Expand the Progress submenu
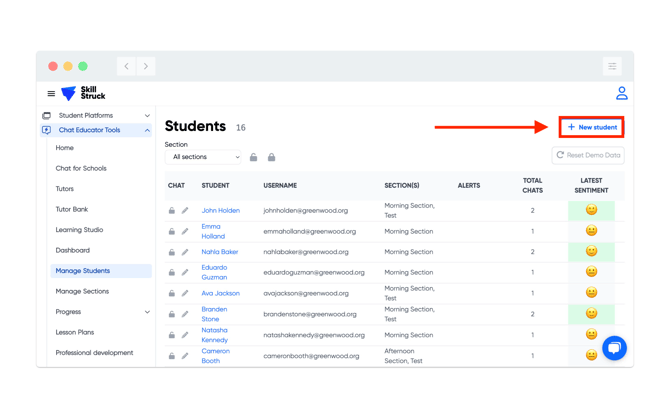Image resolution: width=670 pixels, height=418 pixels. pos(147,312)
